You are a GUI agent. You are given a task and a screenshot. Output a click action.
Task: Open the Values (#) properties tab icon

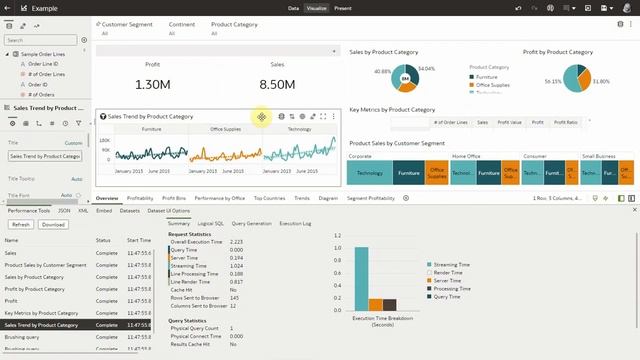[x=52, y=123]
